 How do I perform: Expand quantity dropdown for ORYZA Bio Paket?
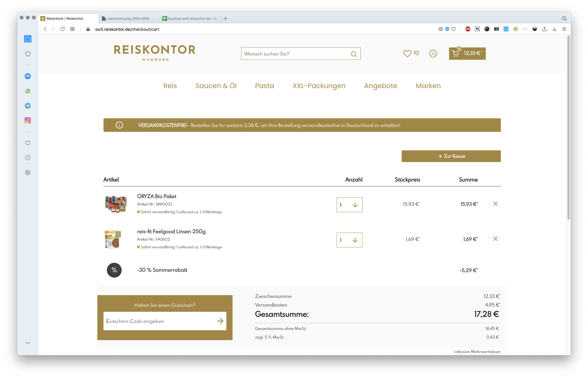pos(349,205)
